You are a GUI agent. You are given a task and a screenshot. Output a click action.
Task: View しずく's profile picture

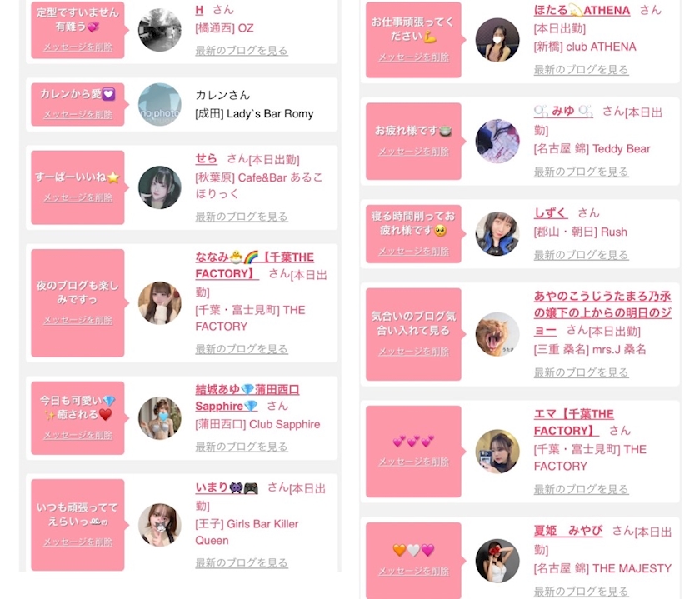[497, 234]
